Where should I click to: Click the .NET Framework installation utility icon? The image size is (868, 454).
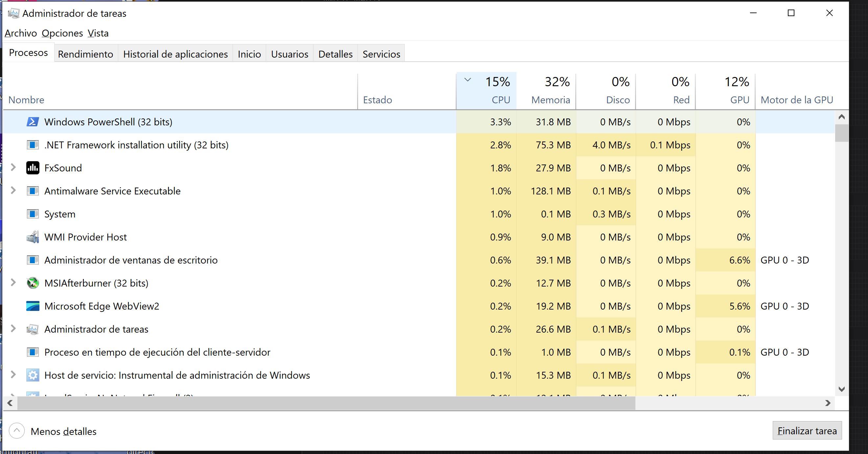33,145
